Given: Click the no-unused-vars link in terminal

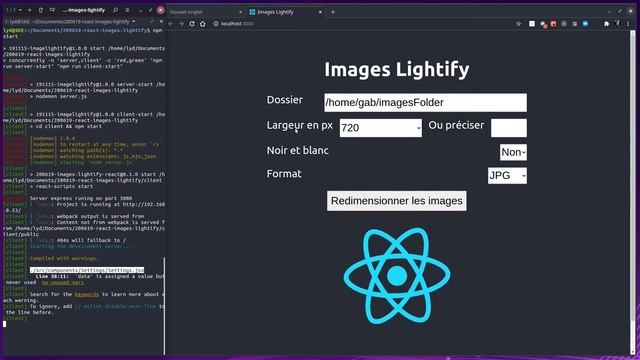Looking at the screenshot, I should 62,282.
